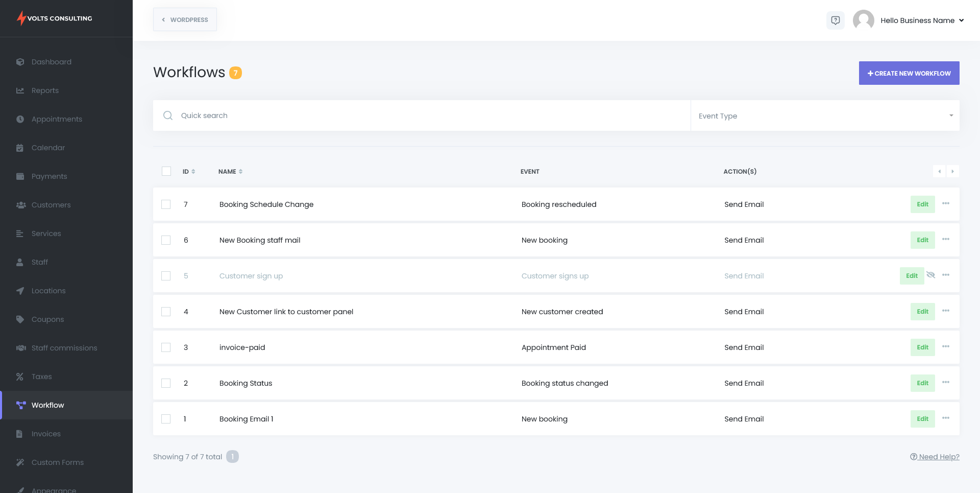Tick the select-all checkbox in the table header
Viewport: 980px width, 493px height.
pos(166,171)
